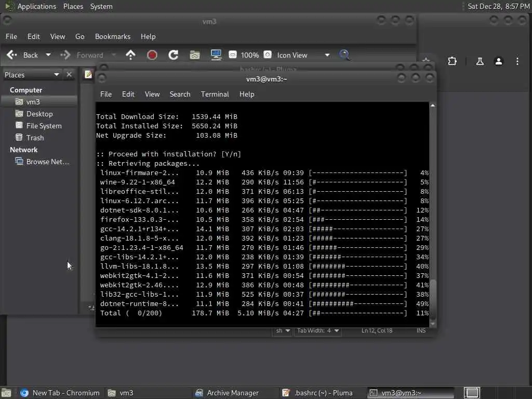Open Chromium three-dot menu
The image size is (532, 399).
[517, 61]
